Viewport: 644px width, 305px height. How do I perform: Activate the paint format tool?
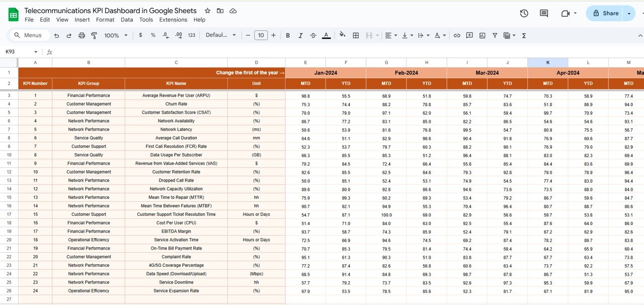pos(94,35)
